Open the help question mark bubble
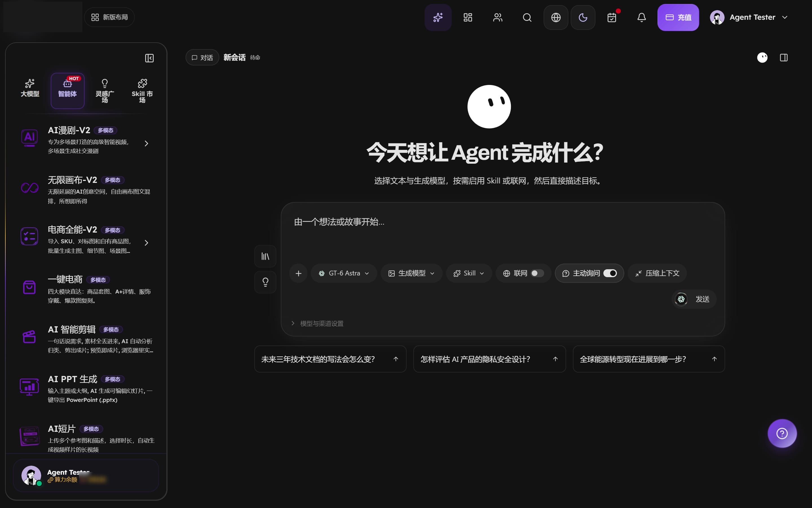Image resolution: width=812 pixels, height=508 pixels. click(782, 433)
